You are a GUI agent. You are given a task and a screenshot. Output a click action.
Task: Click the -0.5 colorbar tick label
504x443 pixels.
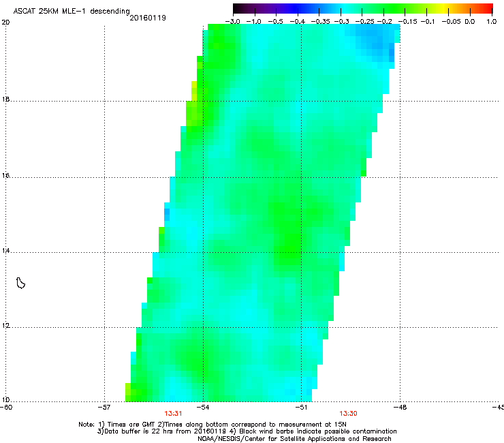tap(275, 22)
